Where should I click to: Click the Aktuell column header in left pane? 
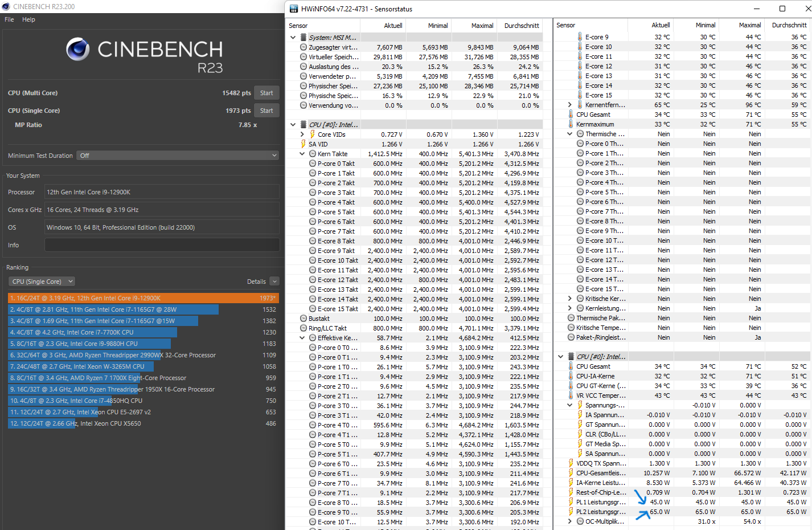(383, 26)
